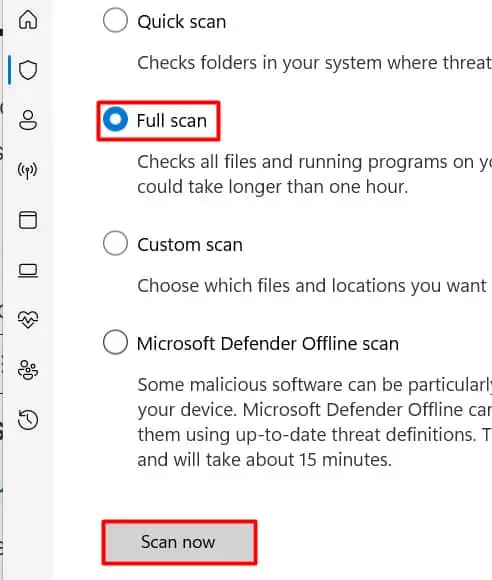
Task: Select the Quick scan radio button
Action: (115, 20)
